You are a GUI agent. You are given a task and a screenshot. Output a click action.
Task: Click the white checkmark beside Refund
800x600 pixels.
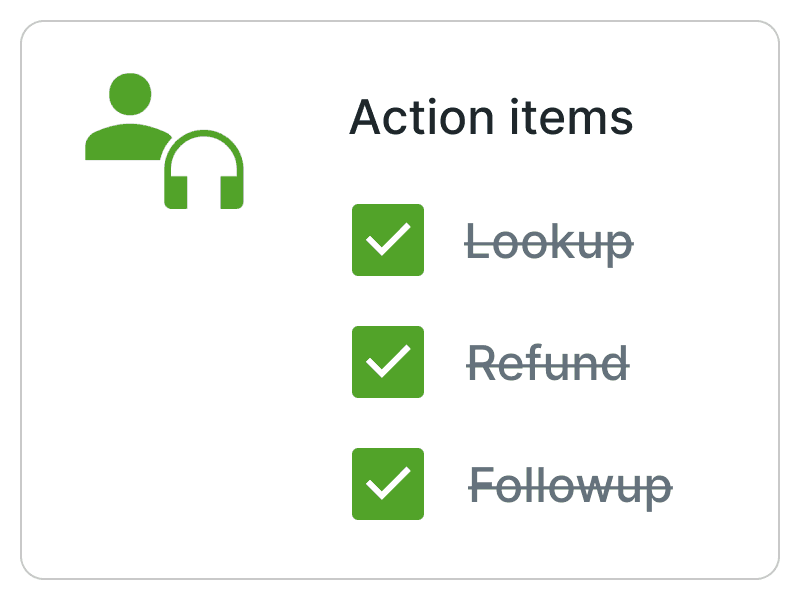click(x=388, y=361)
